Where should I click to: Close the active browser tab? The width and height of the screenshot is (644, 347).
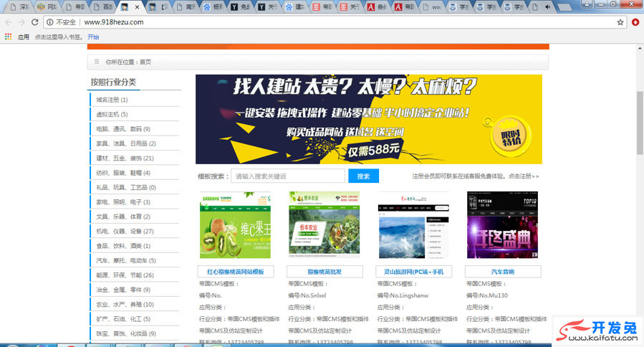point(137,7)
